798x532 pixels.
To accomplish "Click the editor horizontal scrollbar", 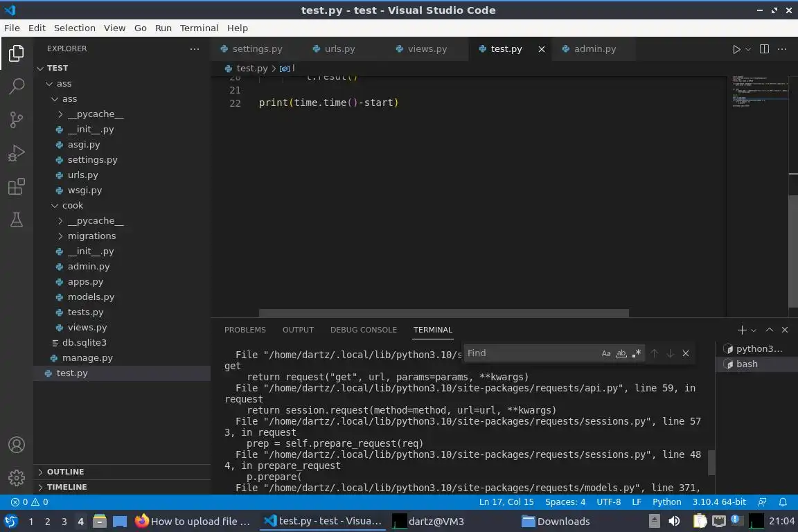I will click(x=444, y=313).
